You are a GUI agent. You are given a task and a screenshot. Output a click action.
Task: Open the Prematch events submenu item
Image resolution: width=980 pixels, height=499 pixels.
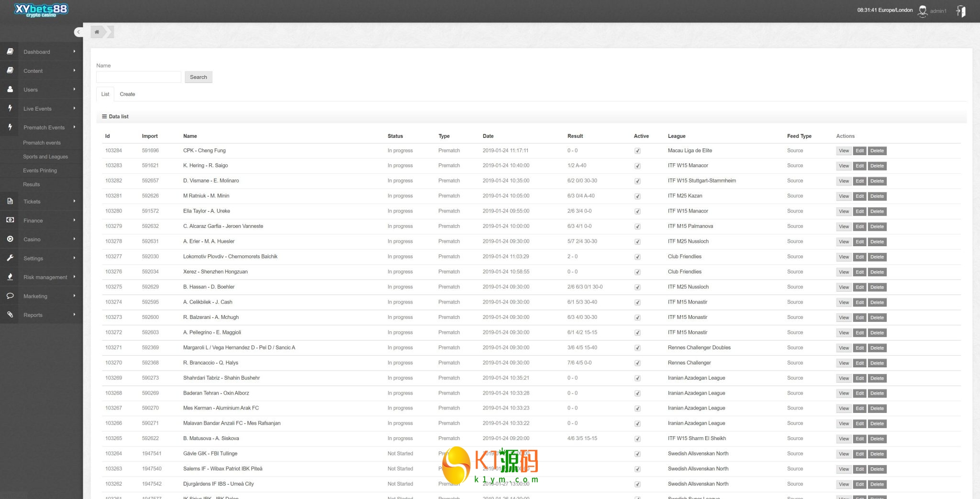point(42,143)
